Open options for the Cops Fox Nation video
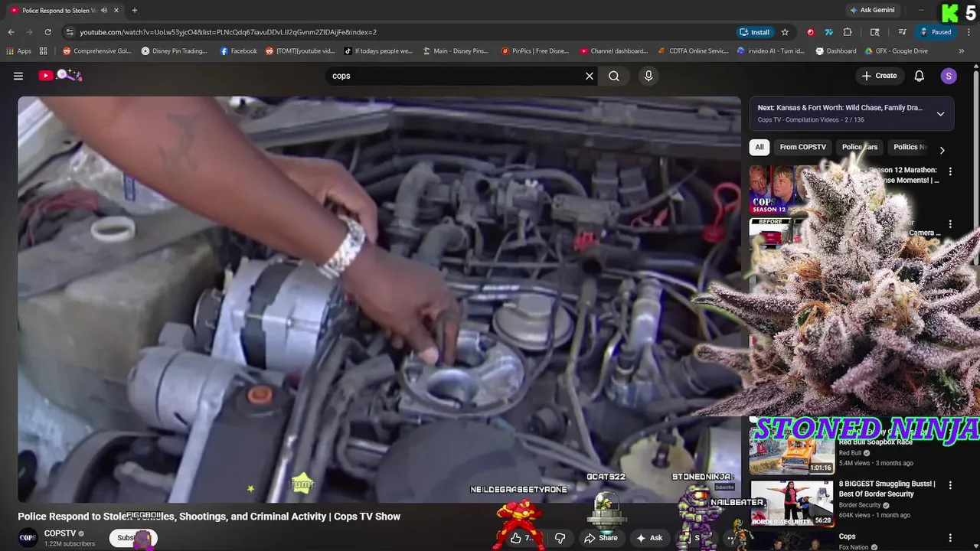The width and height of the screenshot is (980, 551). pos(950,538)
